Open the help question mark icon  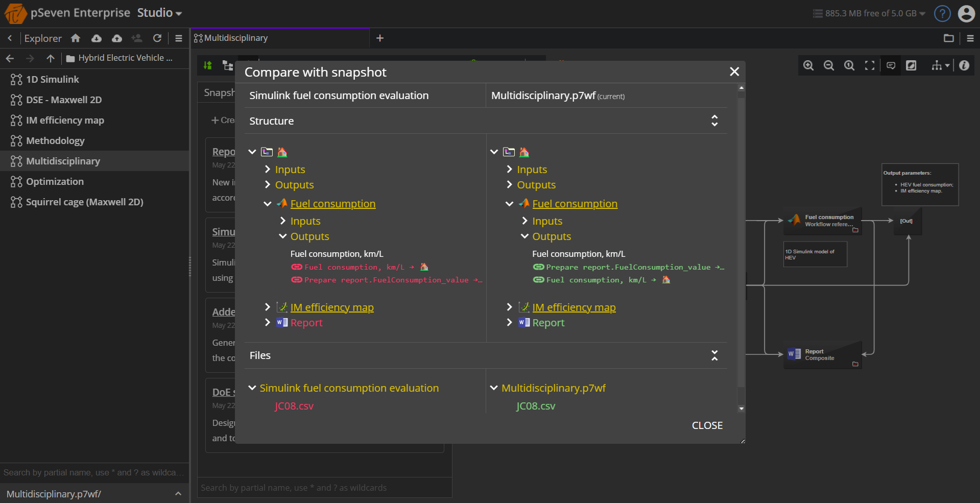942,13
